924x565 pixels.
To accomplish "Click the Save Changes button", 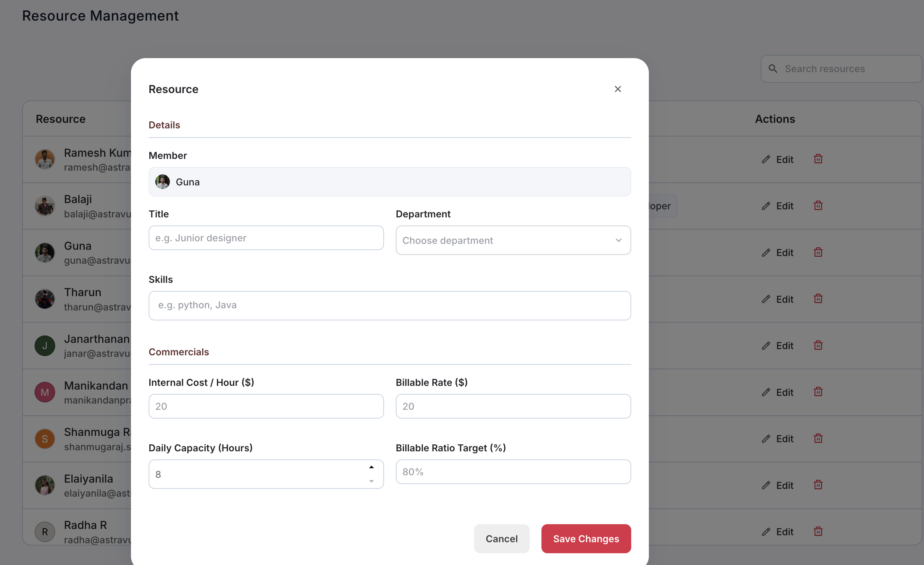I will [586, 539].
